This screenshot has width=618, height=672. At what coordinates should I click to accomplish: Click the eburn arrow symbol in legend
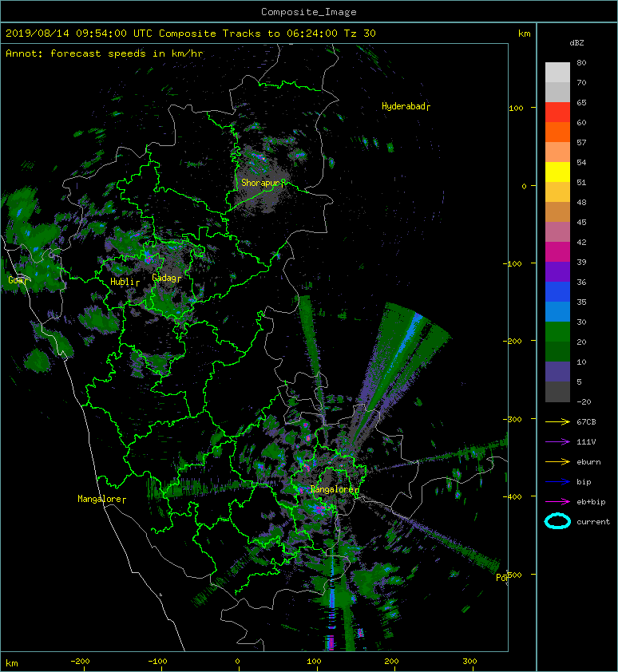tap(557, 461)
